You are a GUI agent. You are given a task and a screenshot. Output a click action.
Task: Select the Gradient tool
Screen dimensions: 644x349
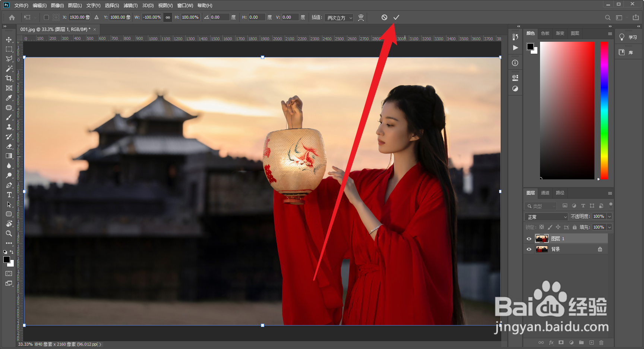click(x=9, y=156)
